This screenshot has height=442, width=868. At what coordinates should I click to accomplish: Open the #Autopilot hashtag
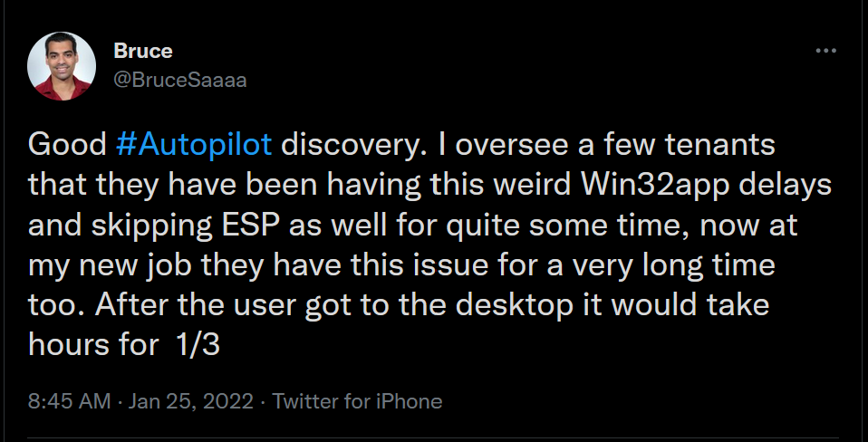(x=194, y=145)
